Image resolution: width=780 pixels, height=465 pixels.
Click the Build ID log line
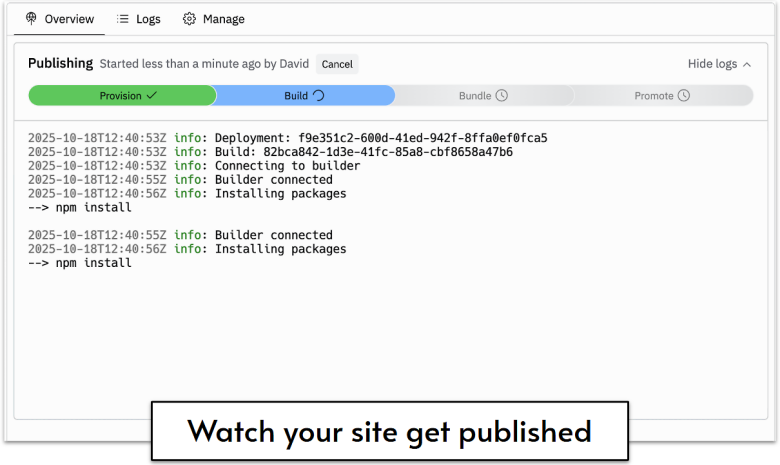coord(270,152)
